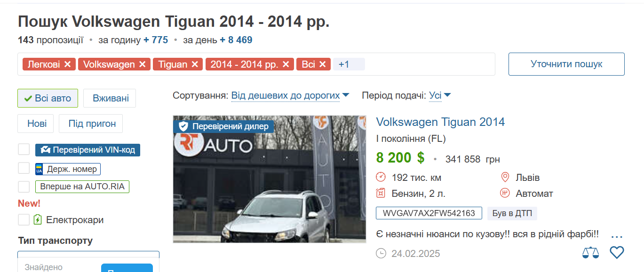Switch to the Під пригон tab
The width and height of the screenshot is (644, 272).
click(x=91, y=124)
